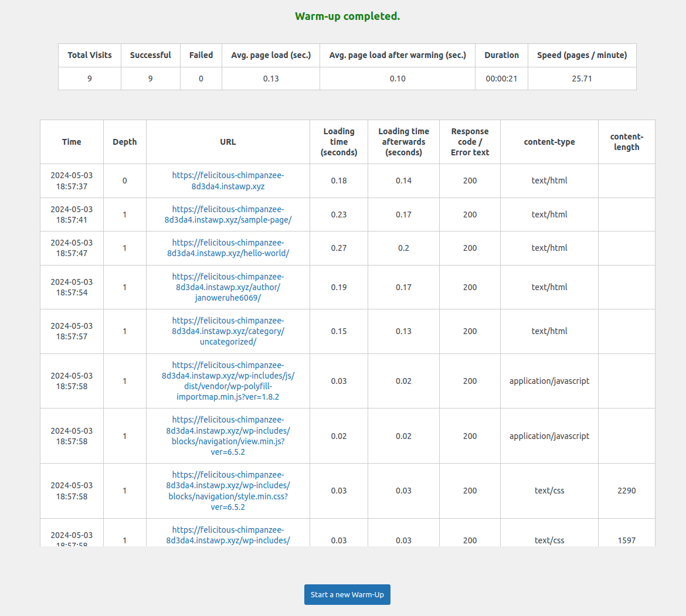Open the sample-page URL link
This screenshot has height=616, width=686.
[x=228, y=215]
